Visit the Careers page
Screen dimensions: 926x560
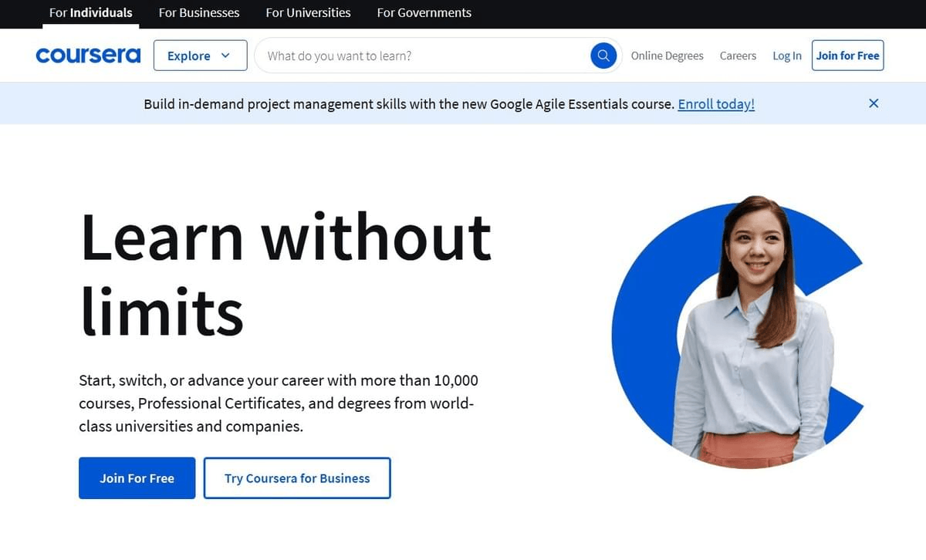[x=738, y=56]
